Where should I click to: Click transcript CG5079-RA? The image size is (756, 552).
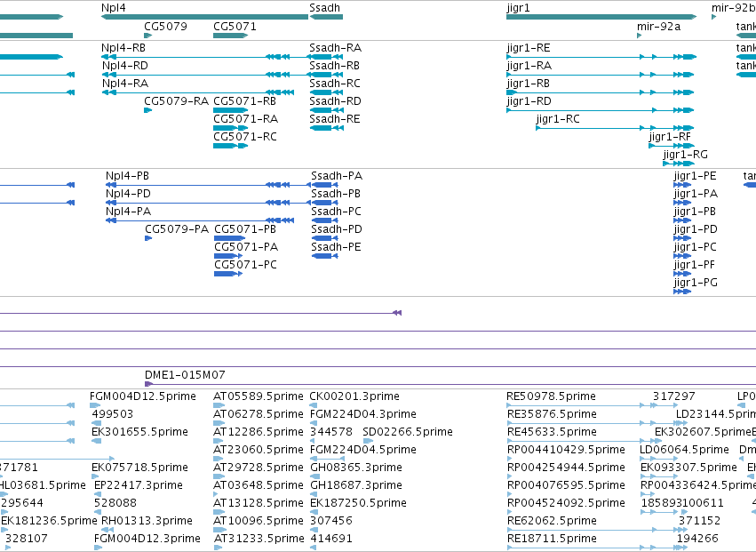(177, 101)
